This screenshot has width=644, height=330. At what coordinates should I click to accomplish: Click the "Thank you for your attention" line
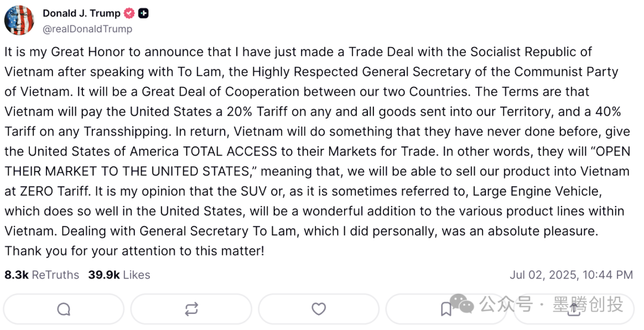(x=134, y=251)
